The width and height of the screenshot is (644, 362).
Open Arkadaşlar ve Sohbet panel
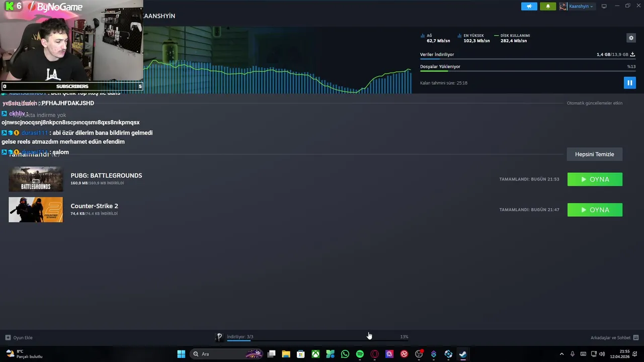click(610, 337)
